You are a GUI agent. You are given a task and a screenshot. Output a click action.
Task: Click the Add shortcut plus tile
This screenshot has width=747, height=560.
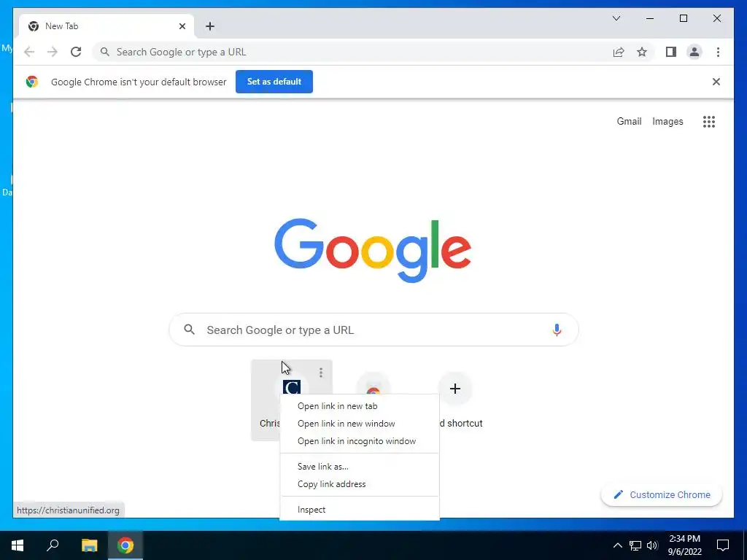coord(455,389)
